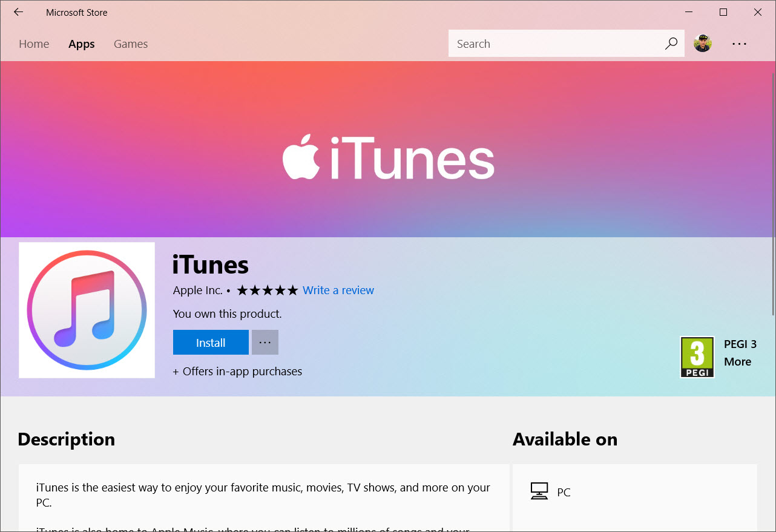Screen dimensions: 776x532
Task: Open the See more (...) menu in title bar
Action: point(739,43)
